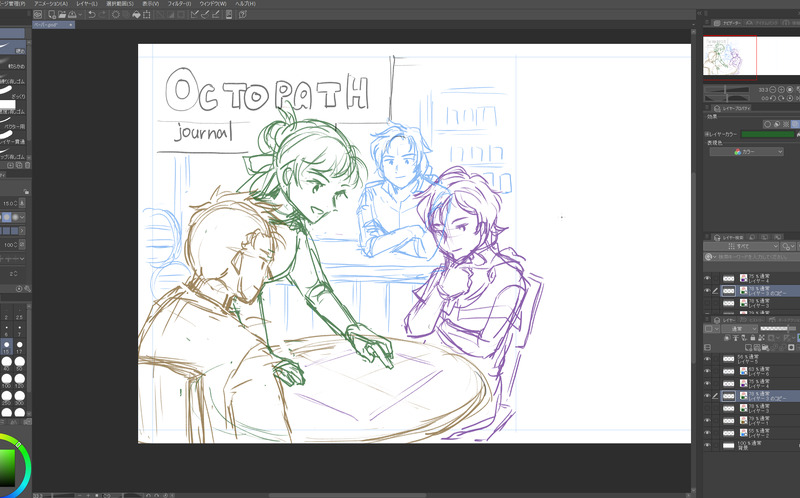Switch to the レイヤー panel tab

click(x=725, y=320)
